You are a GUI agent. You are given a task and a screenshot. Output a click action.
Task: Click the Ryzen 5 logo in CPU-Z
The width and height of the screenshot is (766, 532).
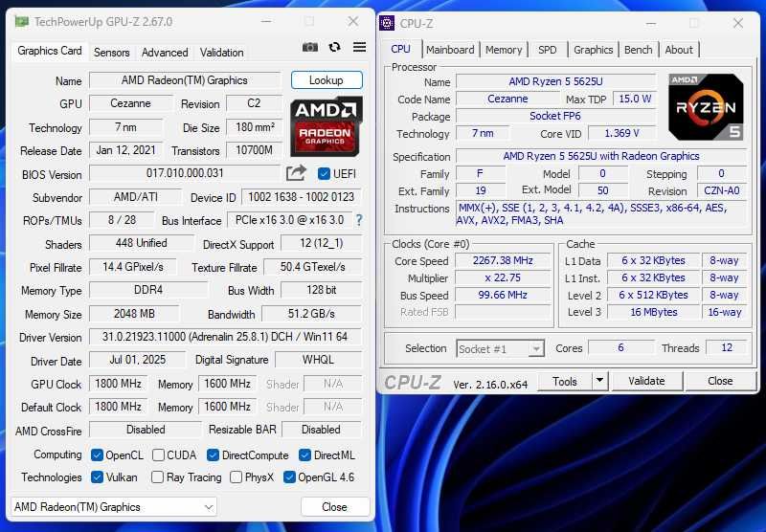[x=706, y=107]
